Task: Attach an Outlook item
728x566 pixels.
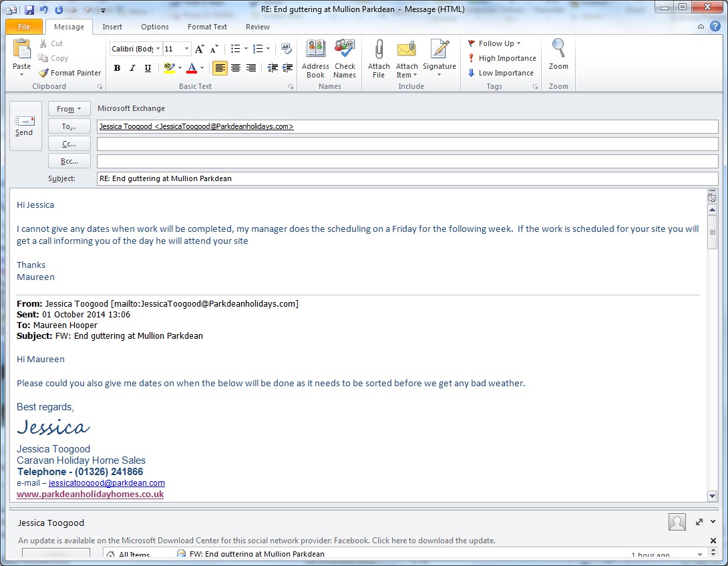Action: point(407,59)
